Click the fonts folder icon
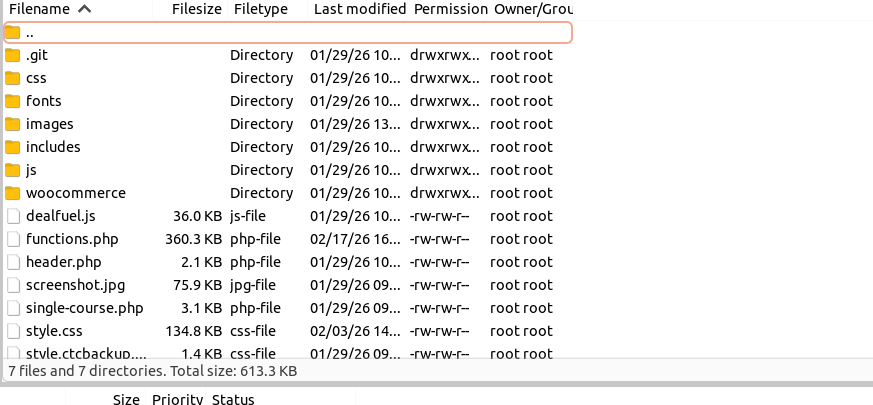The width and height of the screenshot is (873, 405). 13,101
